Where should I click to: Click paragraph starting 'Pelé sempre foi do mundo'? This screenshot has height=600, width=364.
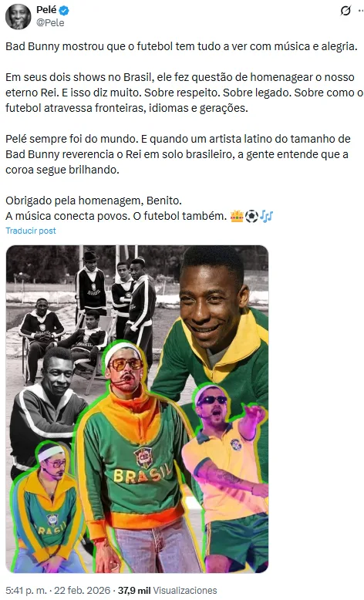point(178,154)
